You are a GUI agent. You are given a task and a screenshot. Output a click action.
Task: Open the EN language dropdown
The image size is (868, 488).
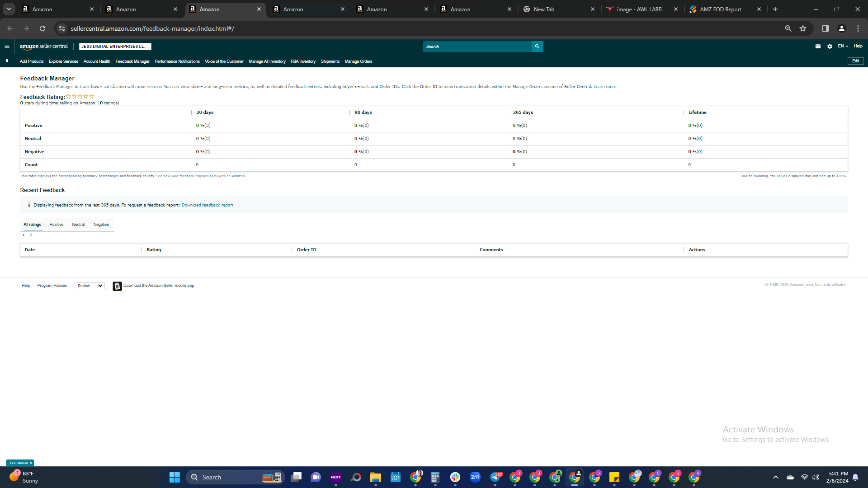pyautogui.click(x=843, y=46)
